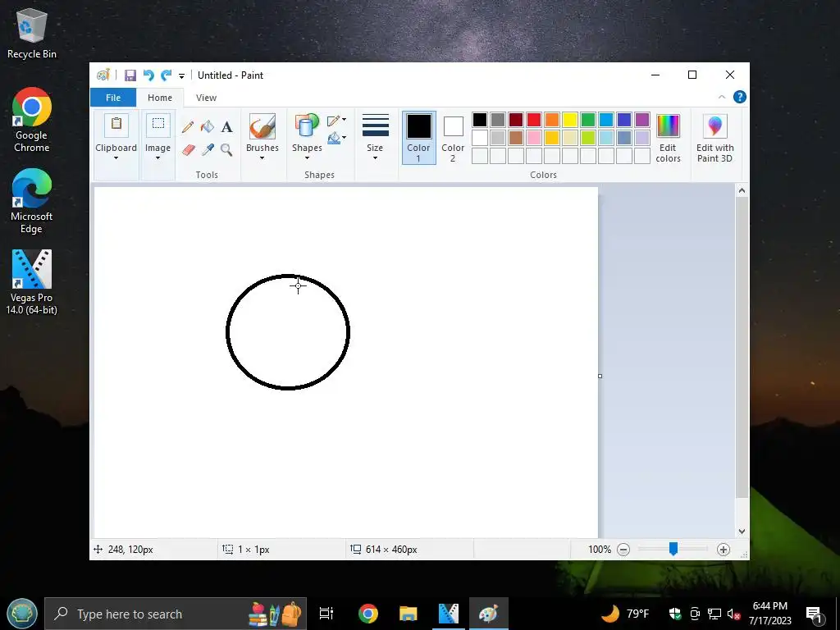Screen dimensions: 840x630
Task: Open the shape Outline dropdown
Action: [337, 120]
